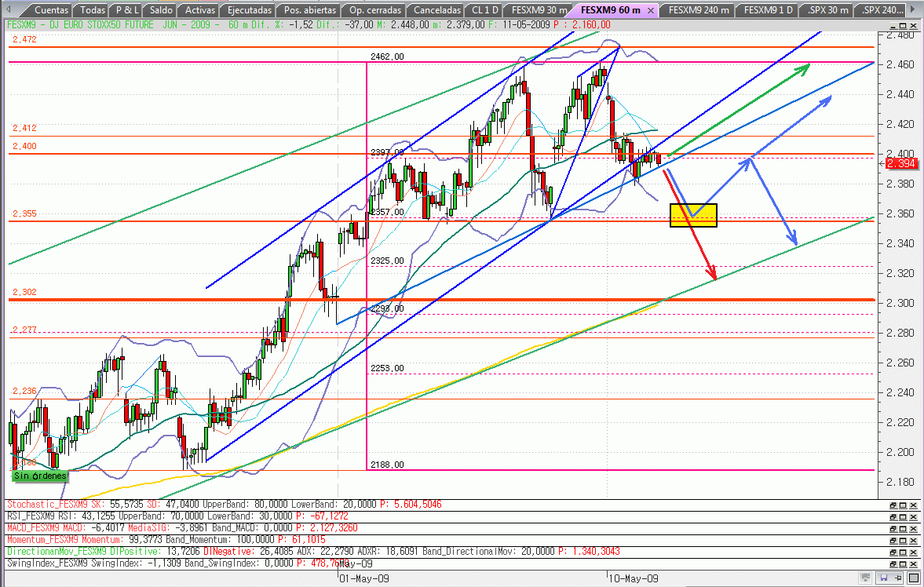Select the .SPX 240... chart tab
This screenshot has height=587, width=924.
pyautogui.click(x=882, y=10)
